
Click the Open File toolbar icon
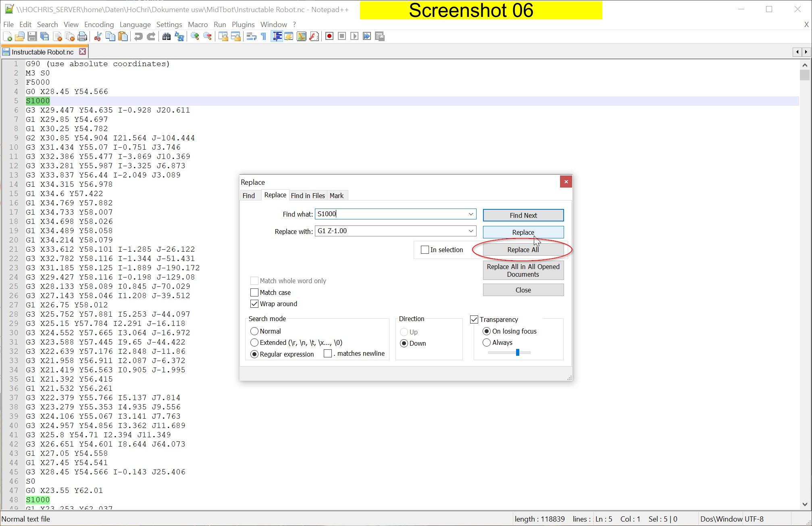pos(20,37)
